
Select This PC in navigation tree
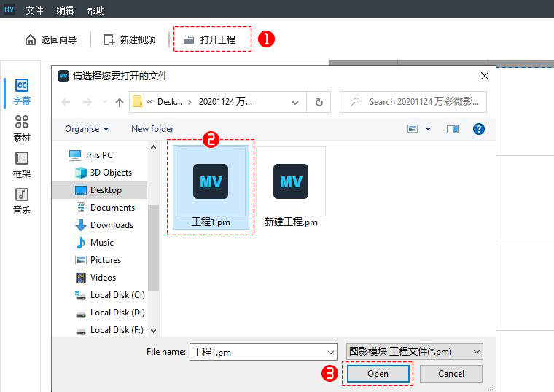coord(91,155)
